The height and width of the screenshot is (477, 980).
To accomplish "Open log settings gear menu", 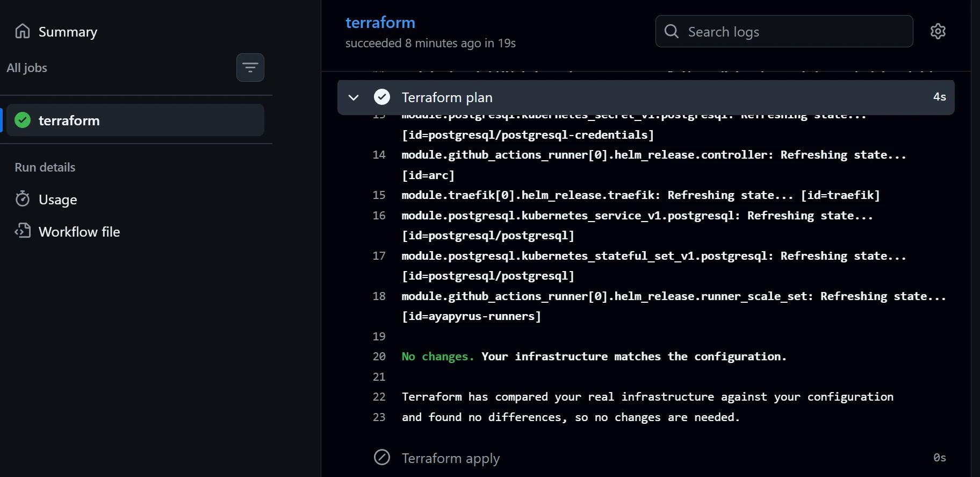I will [x=938, y=31].
